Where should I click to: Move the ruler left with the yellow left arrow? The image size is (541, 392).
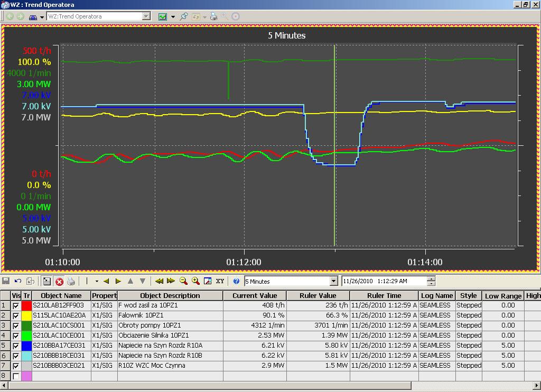(106, 281)
